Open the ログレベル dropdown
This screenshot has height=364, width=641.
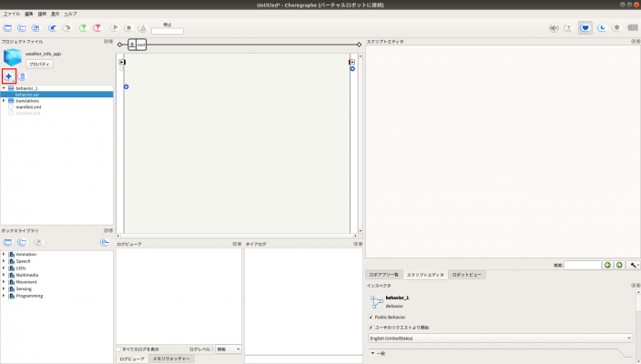point(228,349)
